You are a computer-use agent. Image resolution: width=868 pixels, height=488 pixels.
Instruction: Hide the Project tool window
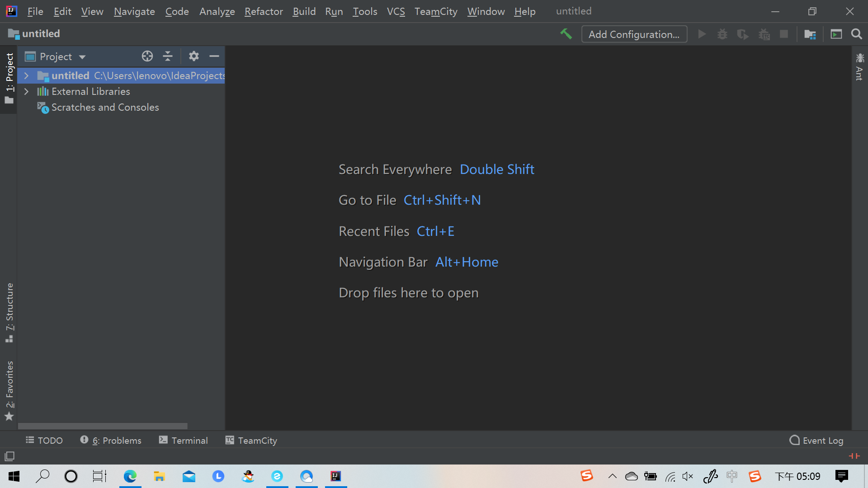click(x=214, y=56)
